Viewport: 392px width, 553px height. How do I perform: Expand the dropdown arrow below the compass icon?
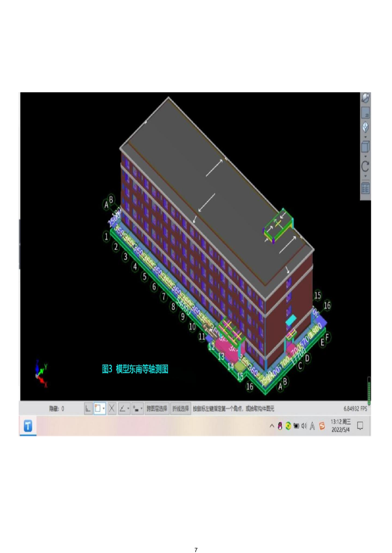pos(365,137)
